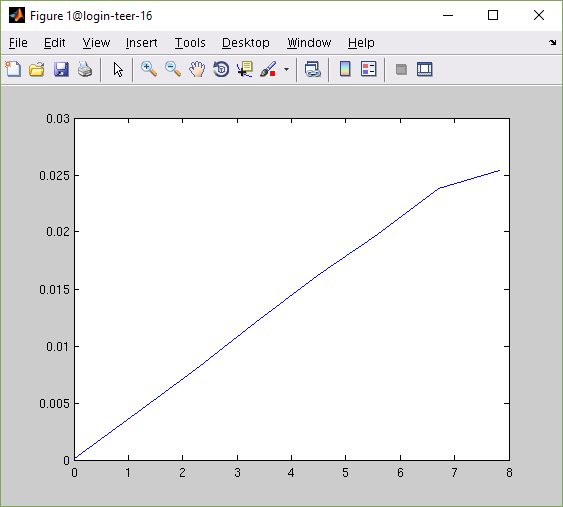
Task: Select the Brush data tool
Action: (269, 69)
